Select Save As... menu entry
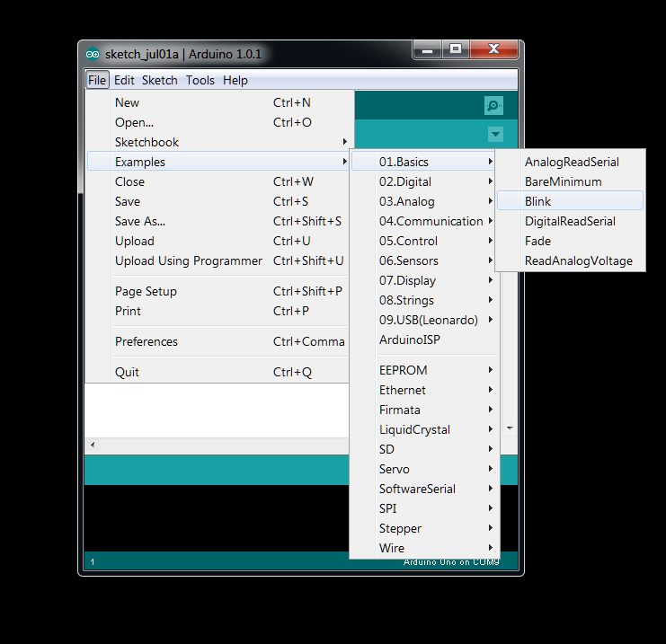Screen dimensions: 666x644 (218, 221)
